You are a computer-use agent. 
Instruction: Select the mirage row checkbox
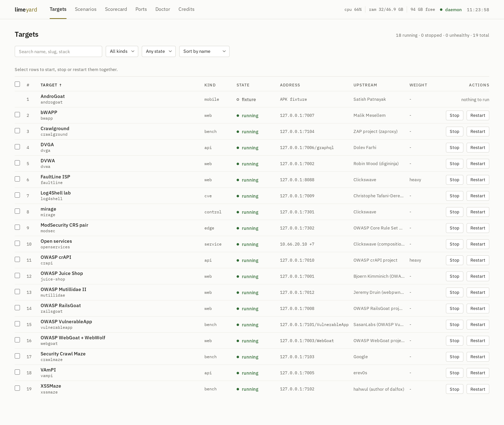[x=17, y=211]
